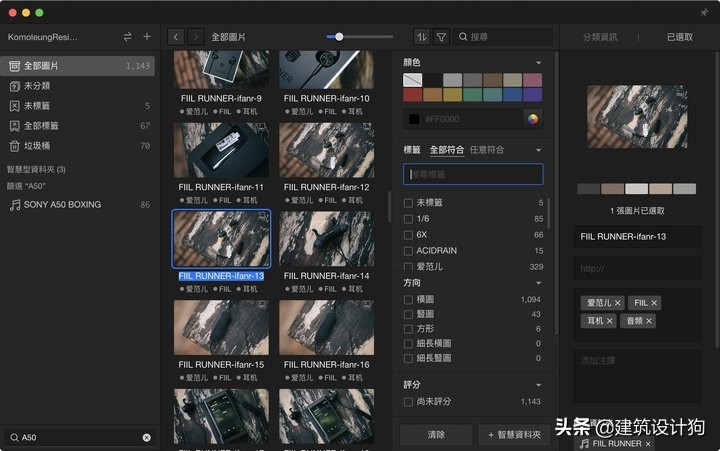Add a new folder with the plus icon
This screenshot has height=451, width=720.
tap(147, 36)
